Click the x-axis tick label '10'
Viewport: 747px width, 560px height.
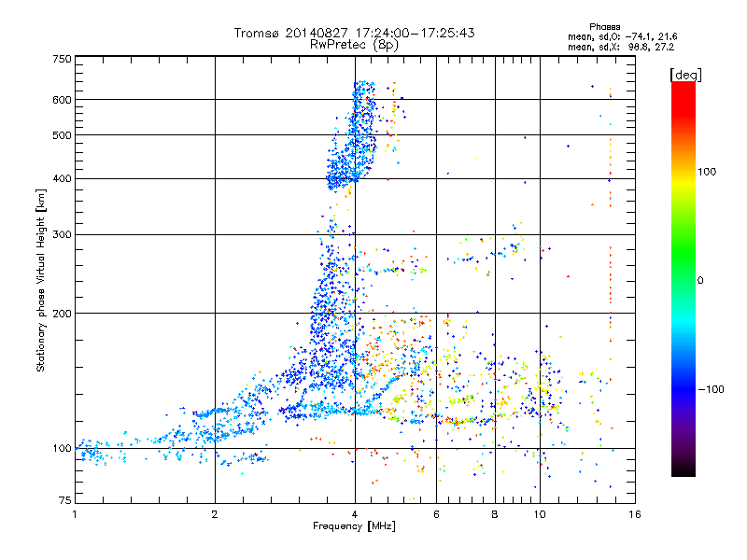[x=540, y=514]
